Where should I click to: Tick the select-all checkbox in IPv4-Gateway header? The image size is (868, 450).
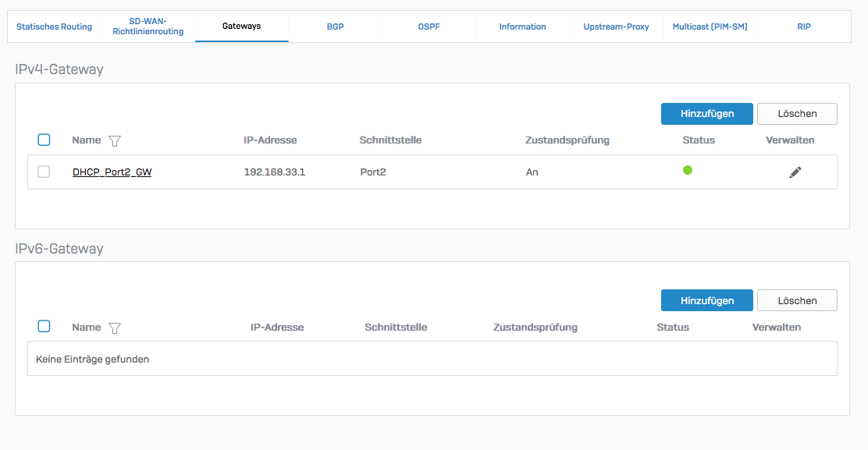point(44,140)
